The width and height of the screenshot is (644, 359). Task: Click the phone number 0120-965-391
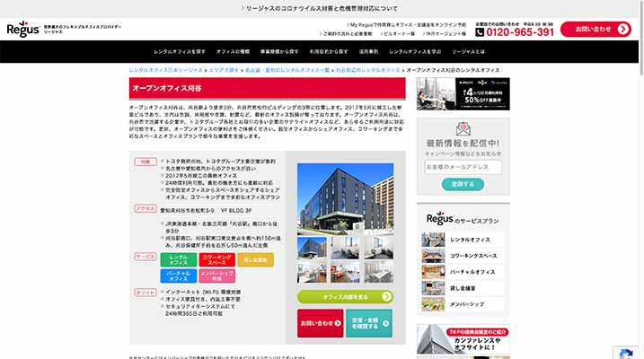pyautogui.click(x=520, y=32)
